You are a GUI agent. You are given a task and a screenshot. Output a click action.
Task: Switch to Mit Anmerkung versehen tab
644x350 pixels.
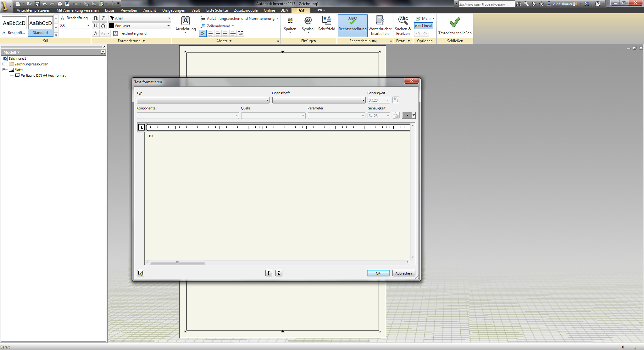tap(78, 10)
